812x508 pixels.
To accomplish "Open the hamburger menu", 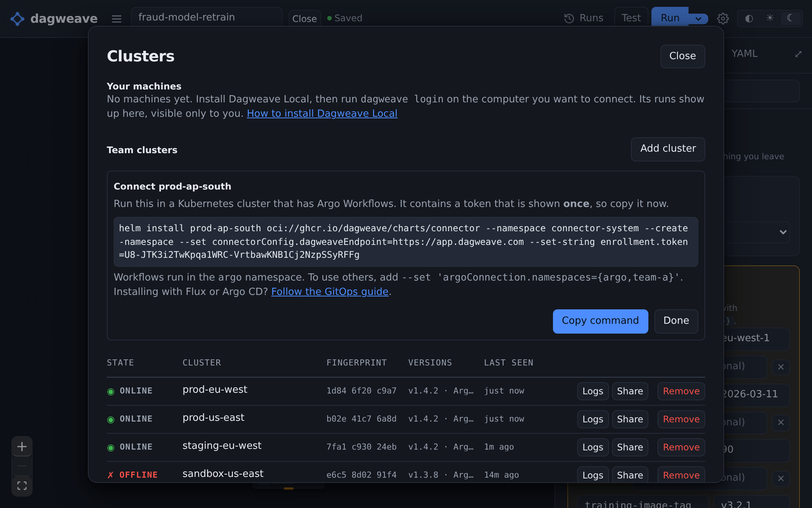I will [117, 19].
